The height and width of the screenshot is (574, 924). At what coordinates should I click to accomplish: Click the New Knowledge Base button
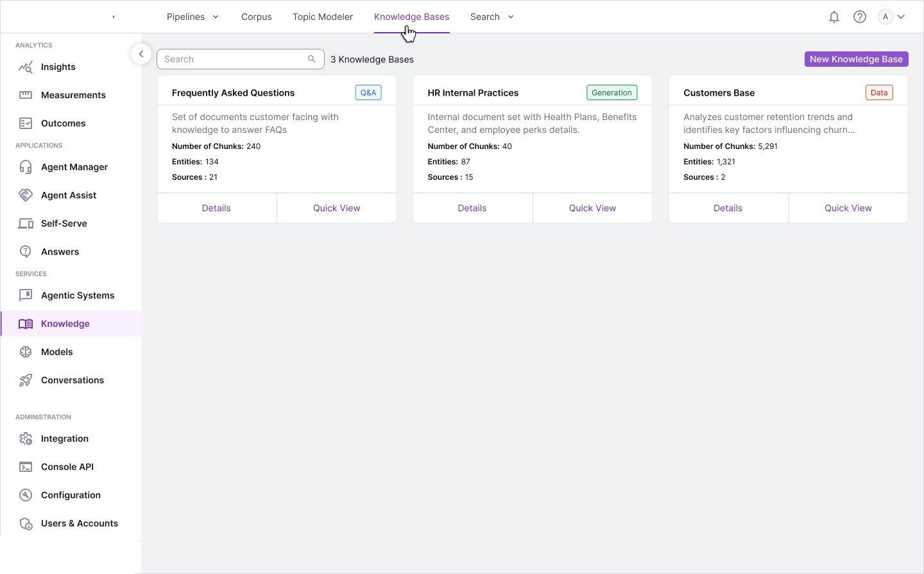856,59
